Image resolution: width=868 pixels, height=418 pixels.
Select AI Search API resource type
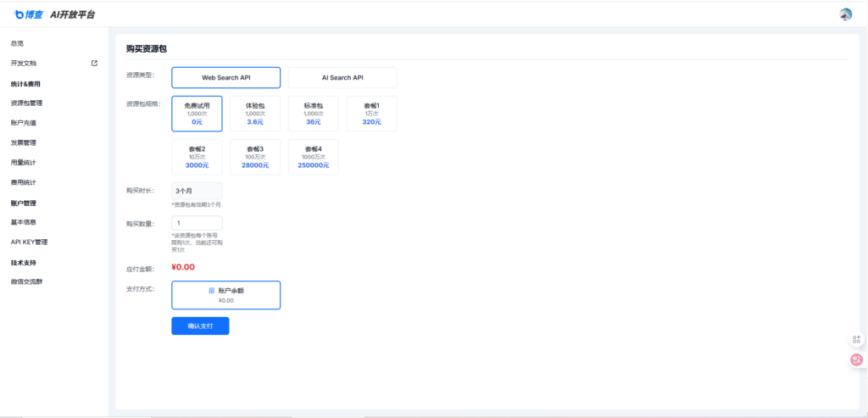pyautogui.click(x=342, y=78)
